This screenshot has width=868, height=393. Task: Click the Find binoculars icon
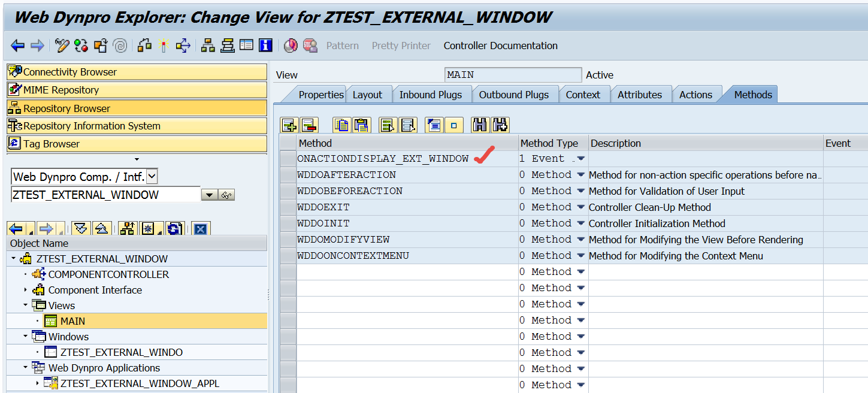coord(480,125)
